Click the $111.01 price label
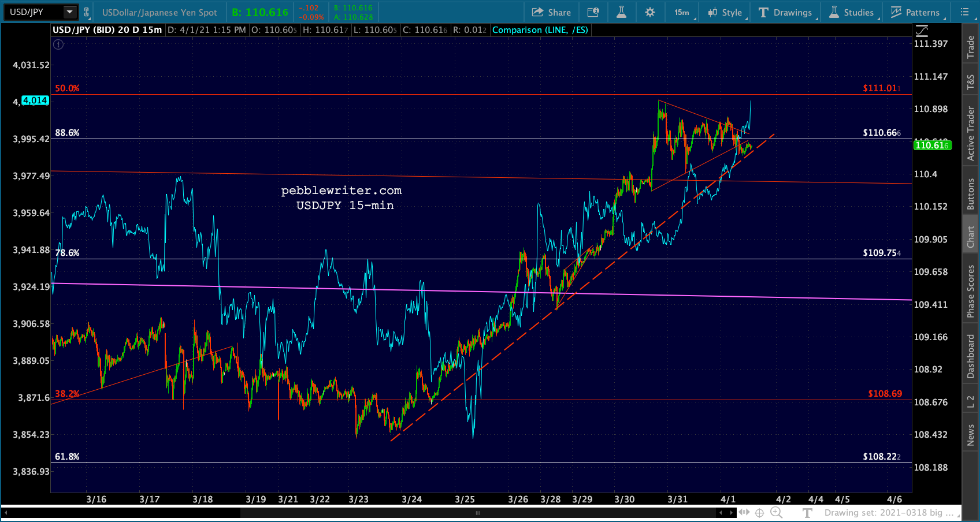The image size is (980, 522). [x=882, y=88]
